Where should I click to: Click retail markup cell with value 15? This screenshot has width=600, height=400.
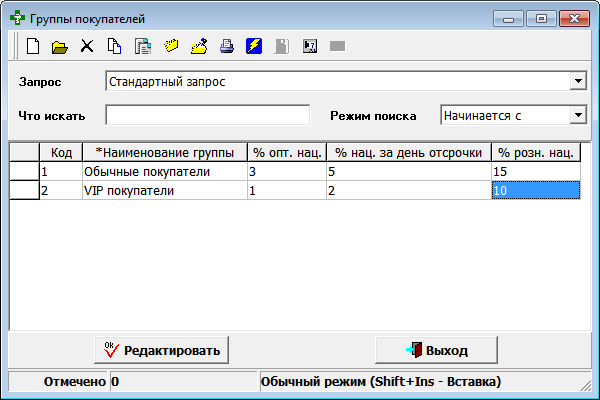(536, 171)
